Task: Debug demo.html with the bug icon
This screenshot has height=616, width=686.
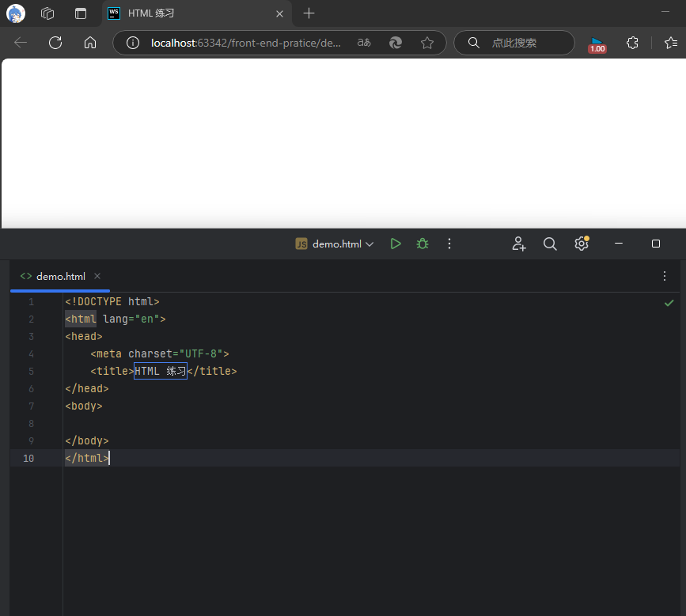Action: tap(423, 244)
